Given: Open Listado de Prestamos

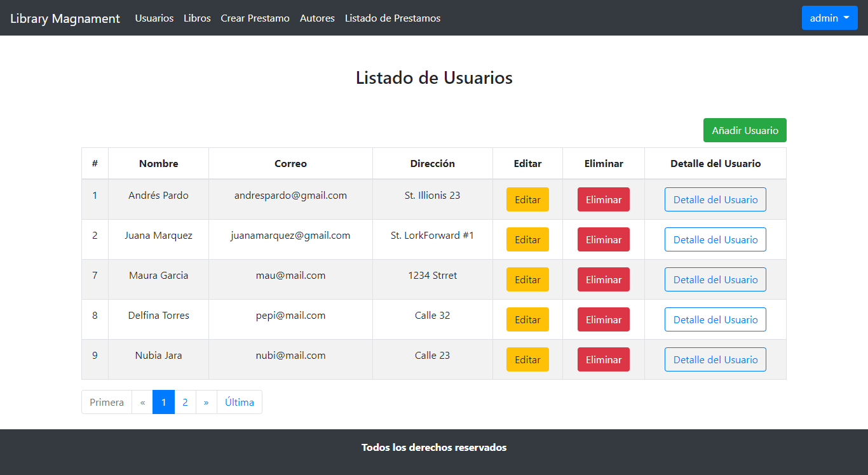Looking at the screenshot, I should 393,18.
